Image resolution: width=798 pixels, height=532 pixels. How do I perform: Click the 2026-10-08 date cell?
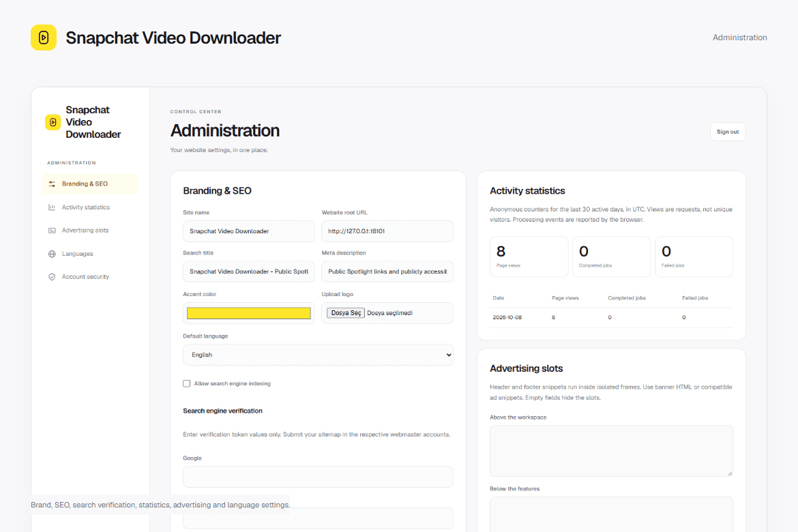pyautogui.click(x=507, y=317)
